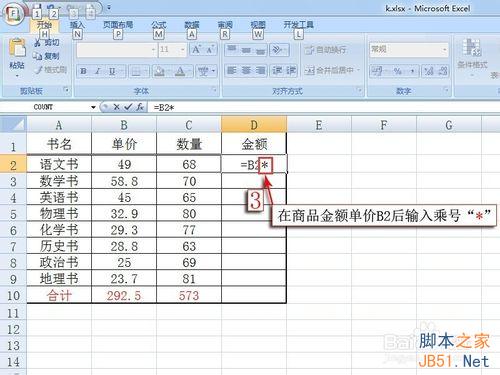
Task: Switch to the 审阅 (Review) tab
Action: point(225,25)
